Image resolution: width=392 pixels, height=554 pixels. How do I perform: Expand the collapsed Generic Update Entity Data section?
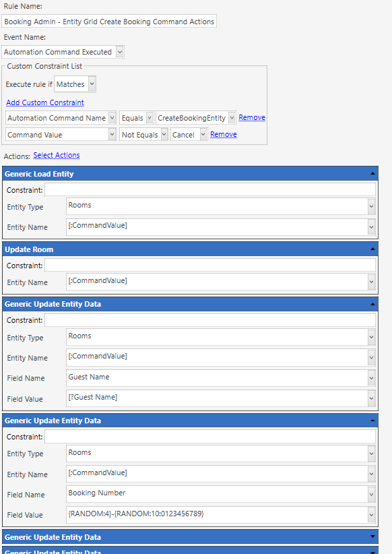(372, 536)
